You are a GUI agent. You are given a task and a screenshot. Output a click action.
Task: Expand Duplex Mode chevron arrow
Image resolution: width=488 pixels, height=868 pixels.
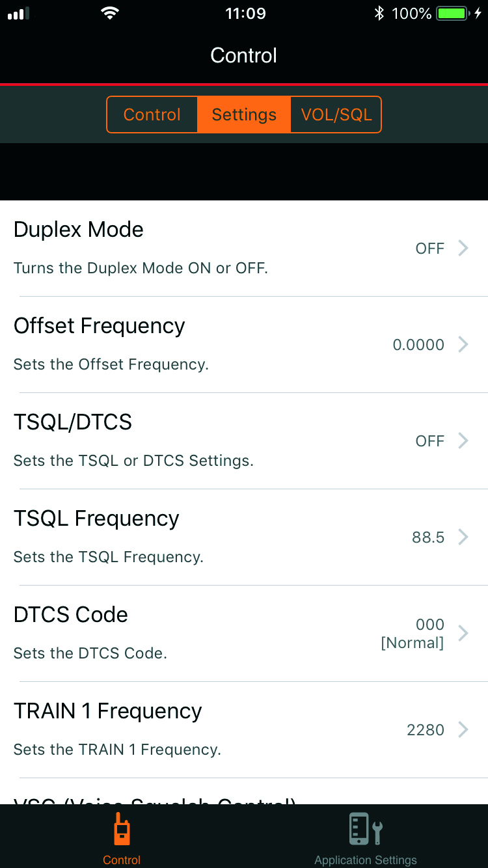pyautogui.click(x=463, y=248)
